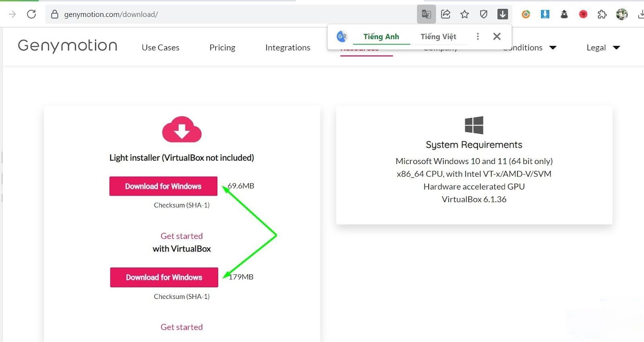The height and width of the screenshot is (342, 644).
Task: Click 'Light installer (VirtualBox not included)' text
Action: [182, 158]
